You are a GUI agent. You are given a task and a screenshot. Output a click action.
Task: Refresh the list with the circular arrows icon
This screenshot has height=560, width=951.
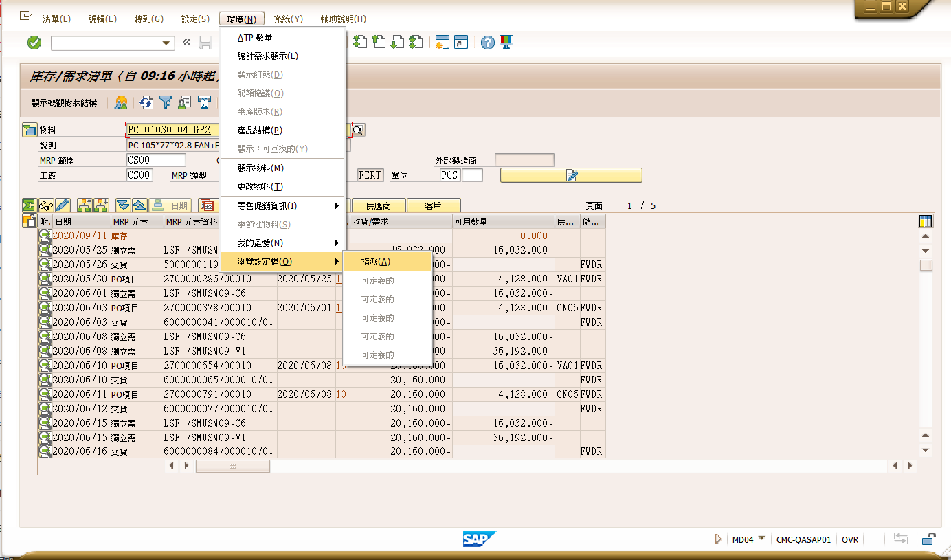click(x=146, y=102)
